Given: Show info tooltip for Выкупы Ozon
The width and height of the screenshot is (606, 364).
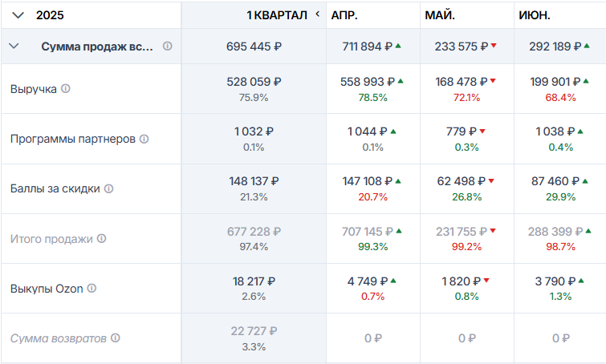Looking at the screenshot, I should pyautogui.click(x=92, y=289).
